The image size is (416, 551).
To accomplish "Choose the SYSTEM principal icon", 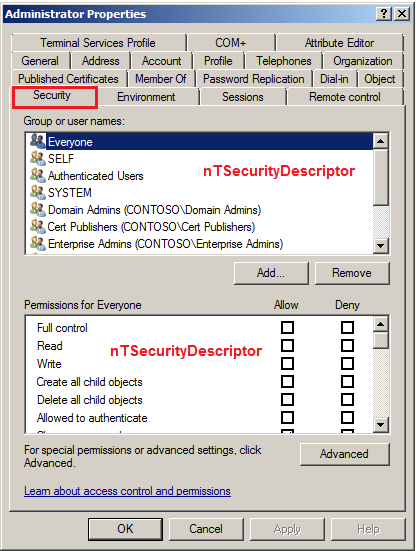I will [x=38, y=192].
